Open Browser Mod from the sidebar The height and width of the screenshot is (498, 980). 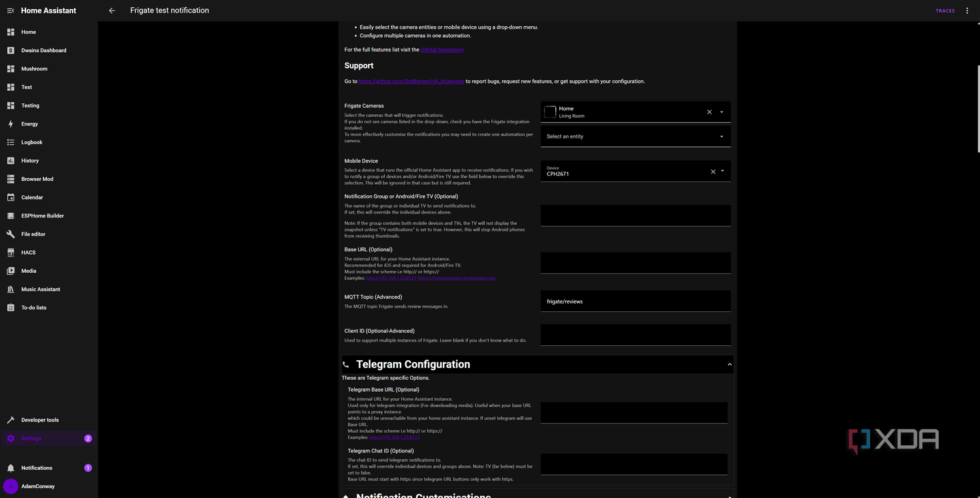pyautogui.click(x=49, y=179)
